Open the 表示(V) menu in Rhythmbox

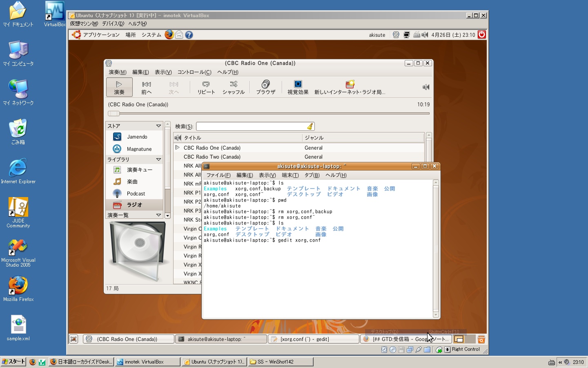163,72
